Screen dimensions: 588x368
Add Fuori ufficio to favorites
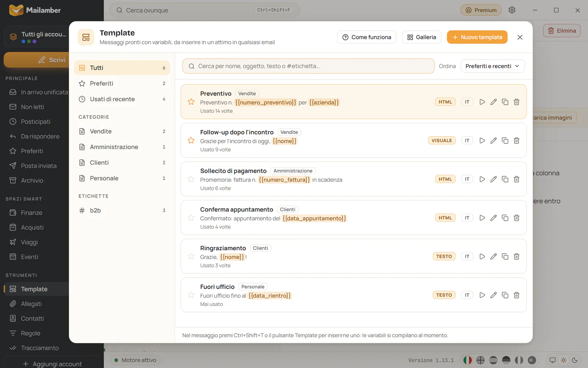pos(191,295)
